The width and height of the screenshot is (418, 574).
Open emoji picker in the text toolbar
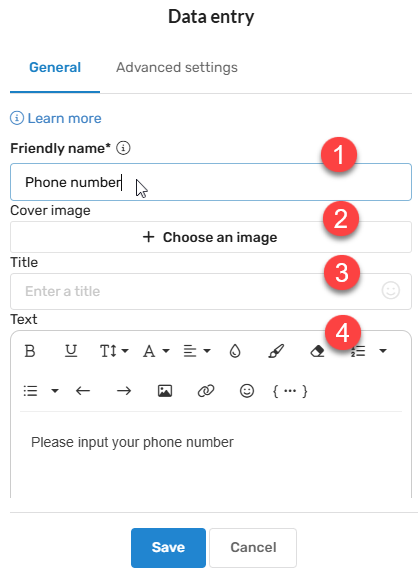pos(247,391)
